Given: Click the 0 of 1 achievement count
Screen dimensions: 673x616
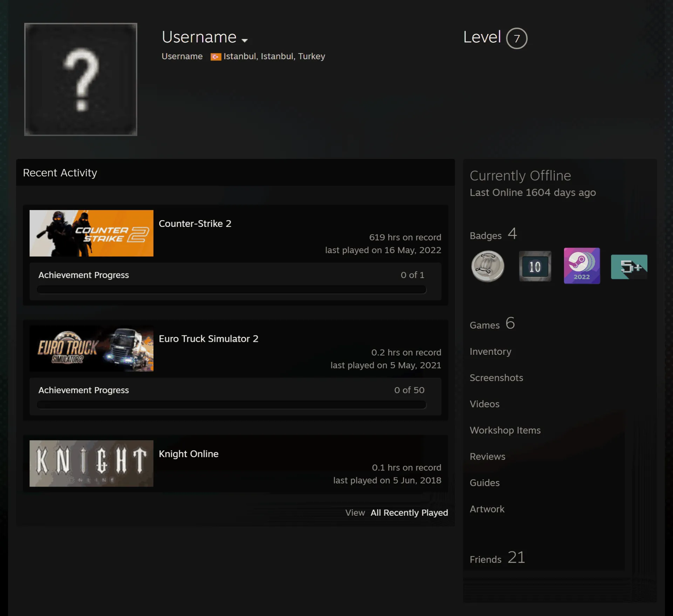Looking at the screenshot, I should pos(413,275).
